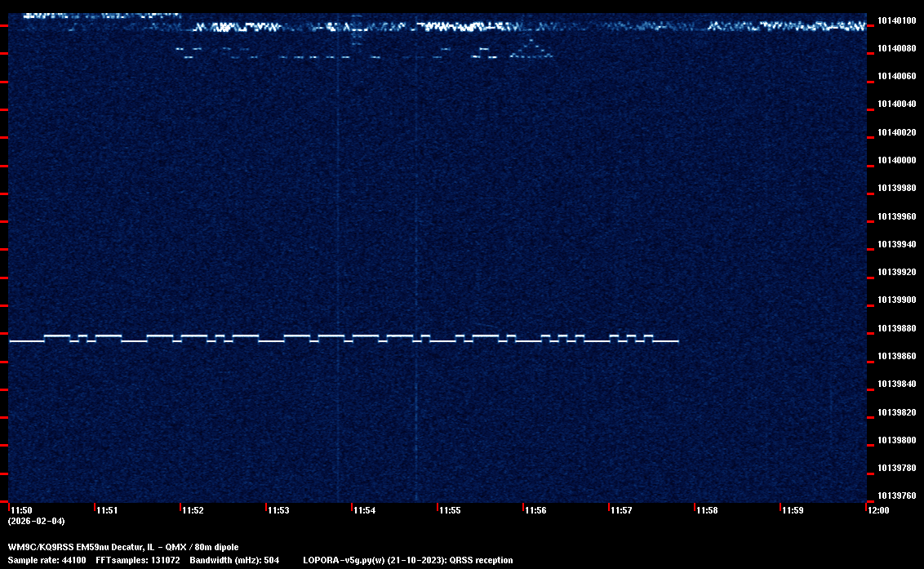Click the 11:57 time axis label

[x=620, y=510]
